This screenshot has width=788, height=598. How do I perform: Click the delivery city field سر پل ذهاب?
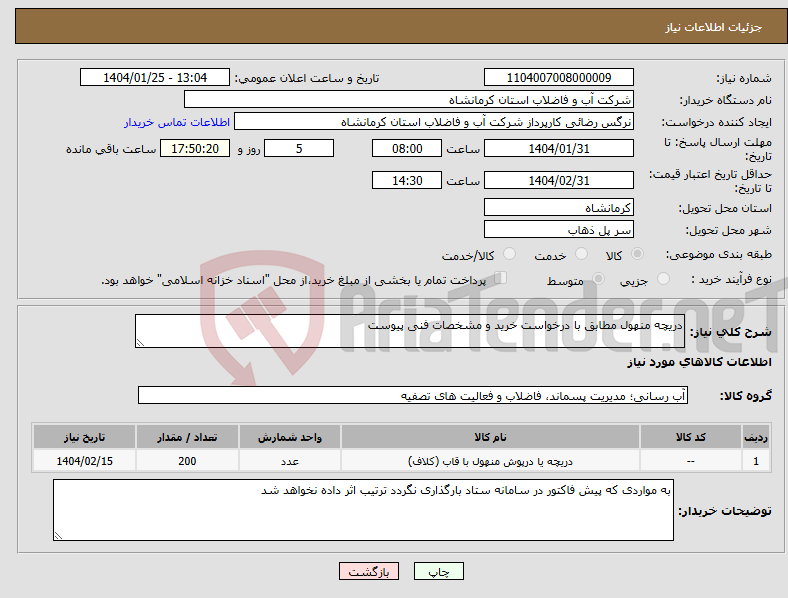tap(558, 230)
